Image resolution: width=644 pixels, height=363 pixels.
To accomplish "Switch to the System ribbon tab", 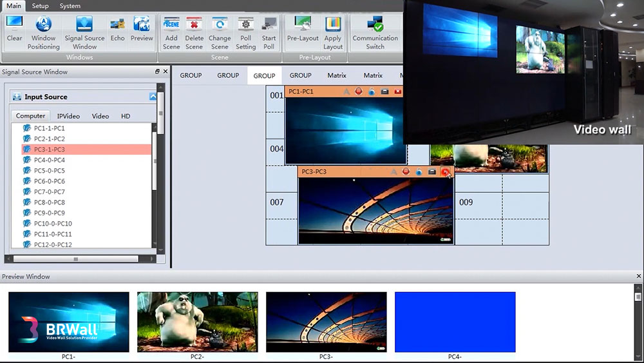I will click(x=70, y=6).
